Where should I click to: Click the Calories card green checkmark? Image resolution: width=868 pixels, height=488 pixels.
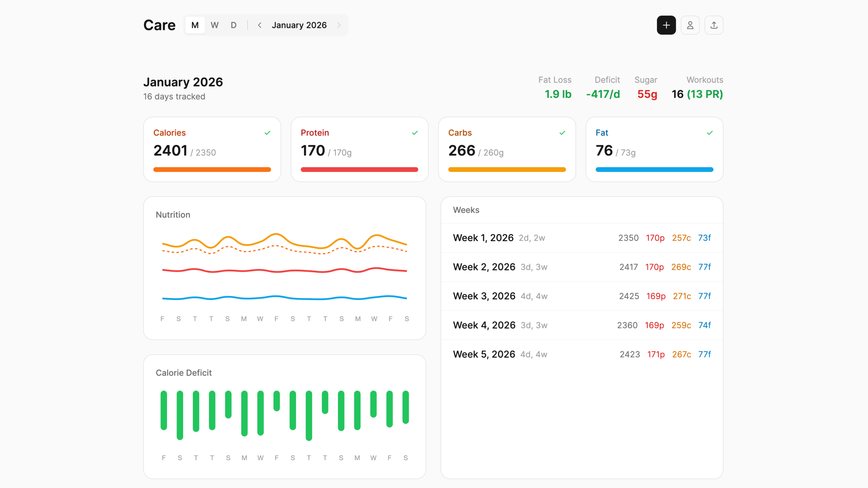point(267,133)
